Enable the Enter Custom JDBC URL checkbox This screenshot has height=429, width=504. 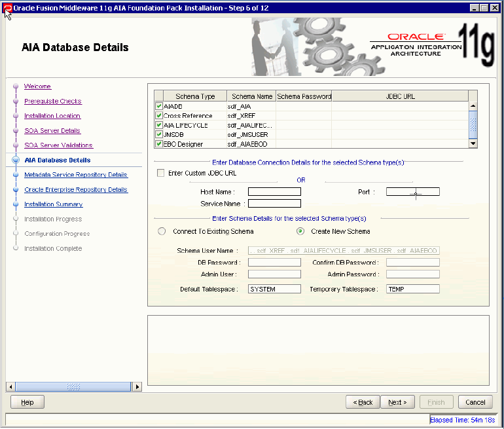160,173
